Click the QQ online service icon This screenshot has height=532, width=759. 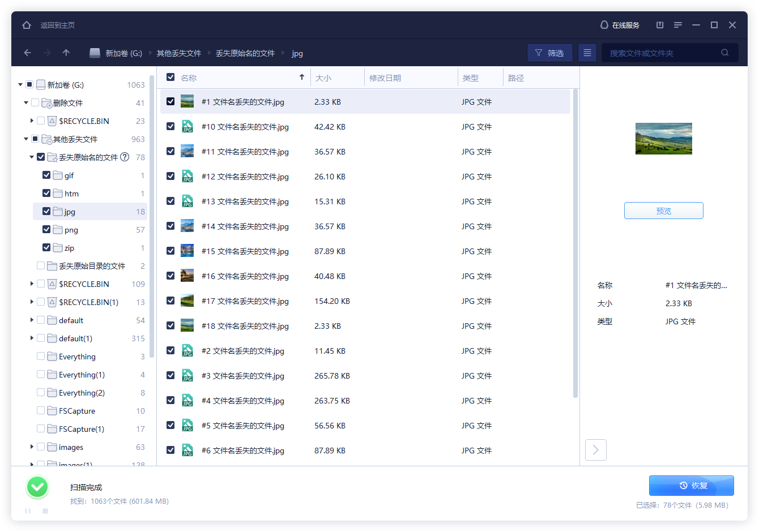point(603,25)
